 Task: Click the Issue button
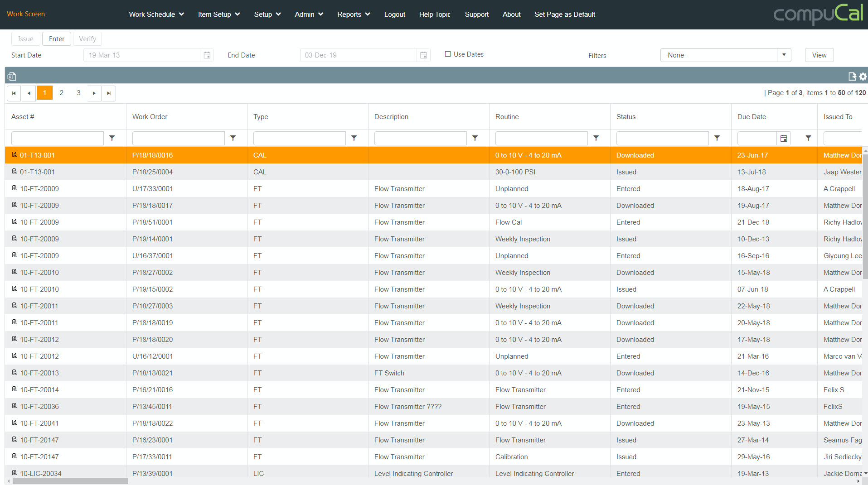click(26, 39)
